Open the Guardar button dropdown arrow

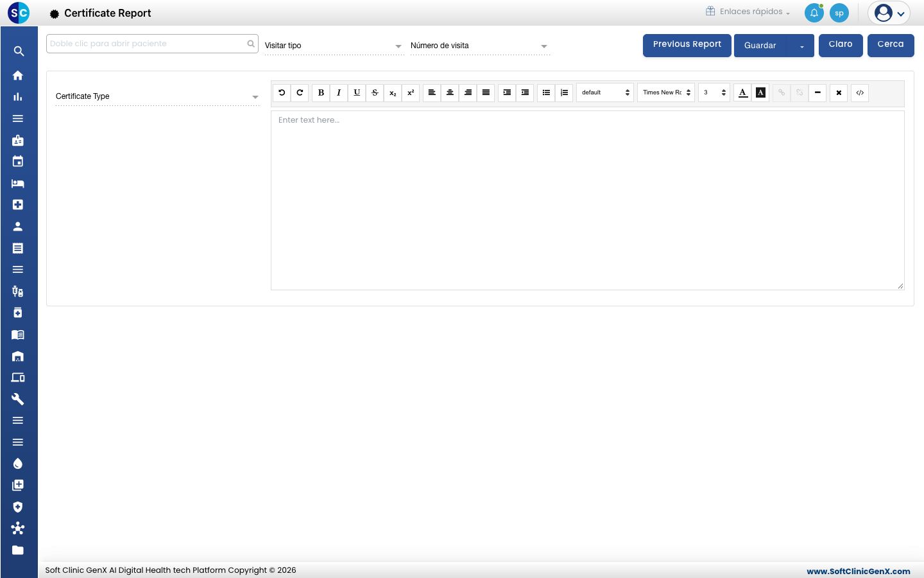tap(801, 46)
